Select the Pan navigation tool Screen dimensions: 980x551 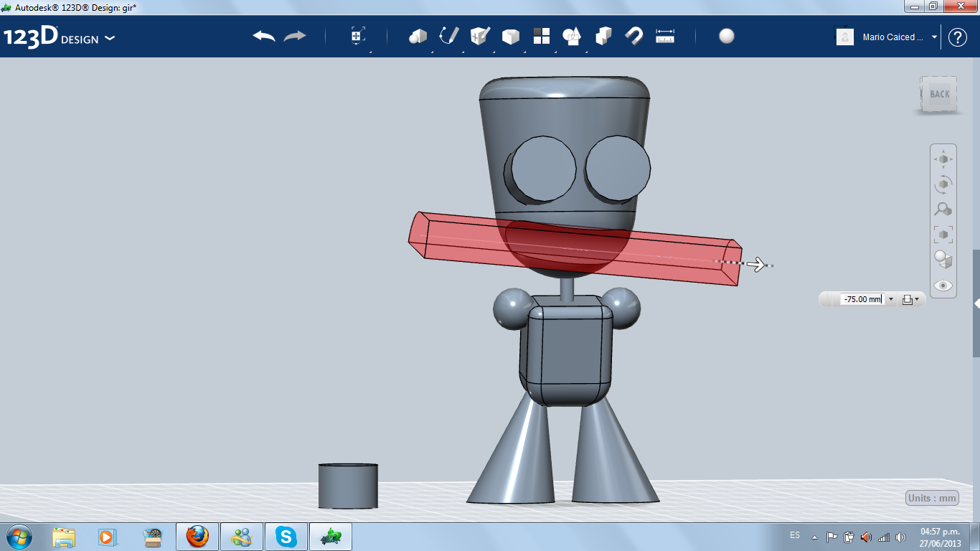click(943, 159)
